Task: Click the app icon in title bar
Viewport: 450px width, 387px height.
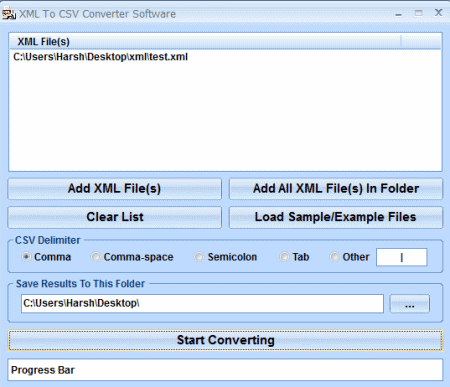Action: coord(9,13)
